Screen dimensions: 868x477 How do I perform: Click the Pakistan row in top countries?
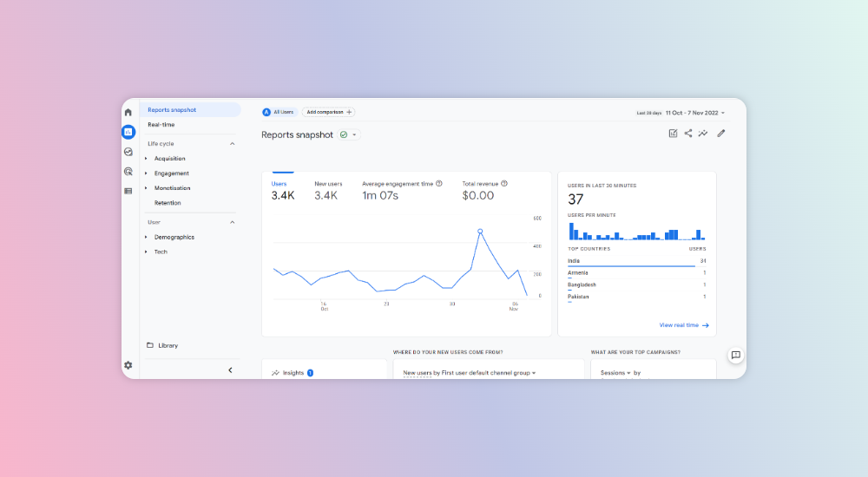(636, 297)
